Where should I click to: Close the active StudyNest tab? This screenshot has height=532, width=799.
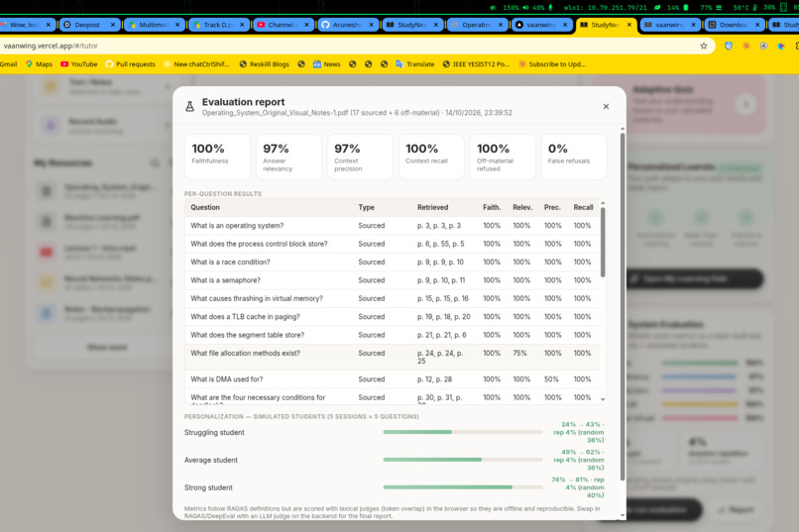(x=629, y=25)
